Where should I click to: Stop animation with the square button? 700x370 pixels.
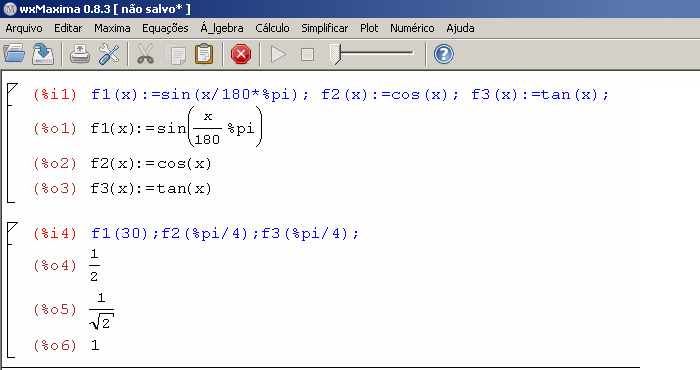pyautogui.click(x=307, y=54)
